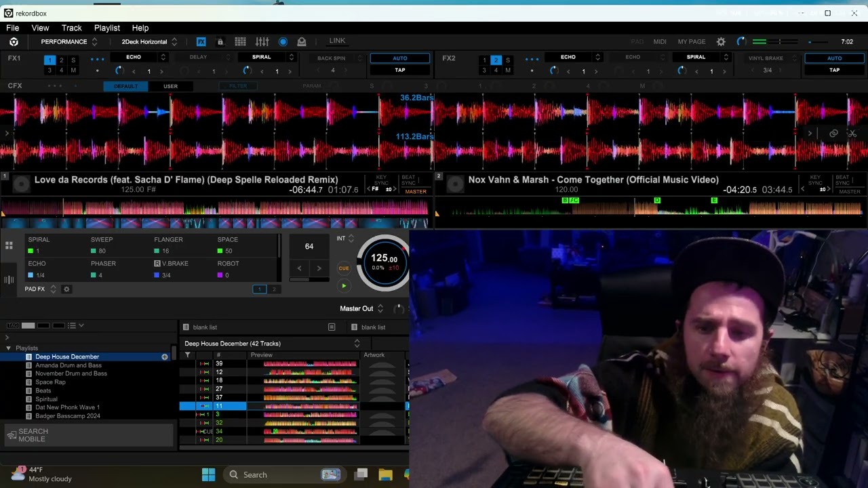The image size is (868, 488).
Task: Open the Help menu
Action: coord(140,28)
